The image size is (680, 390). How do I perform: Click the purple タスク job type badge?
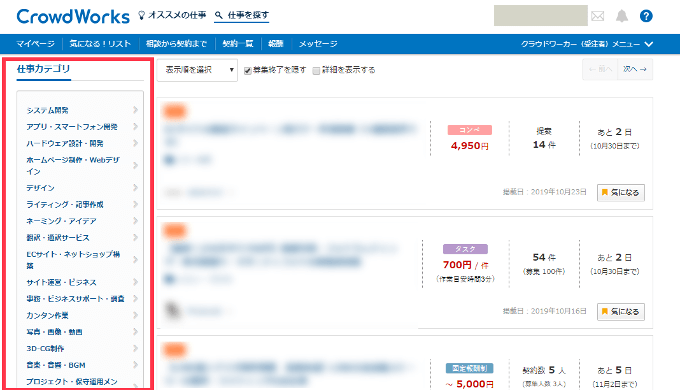[465, 249]
